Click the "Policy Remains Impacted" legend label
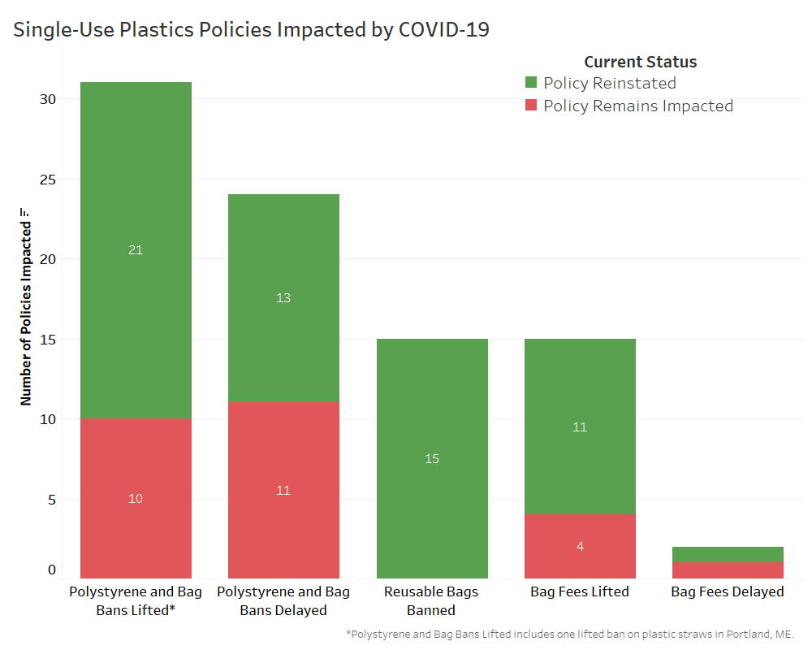 (x=637, y=106)
